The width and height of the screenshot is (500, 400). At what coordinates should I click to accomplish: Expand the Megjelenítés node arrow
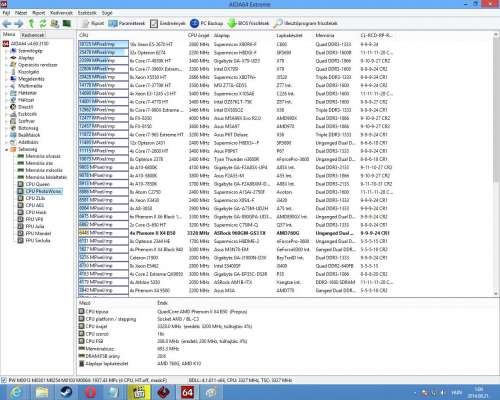6,79
